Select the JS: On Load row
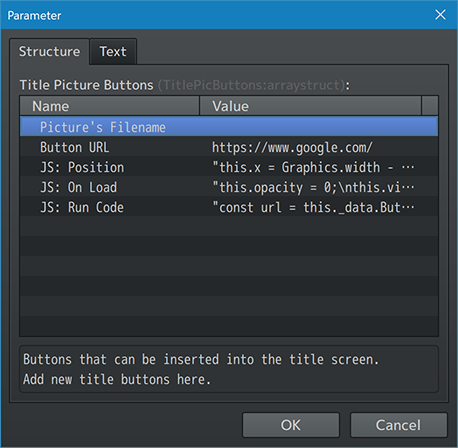458x448 pixels. (229, 186)
